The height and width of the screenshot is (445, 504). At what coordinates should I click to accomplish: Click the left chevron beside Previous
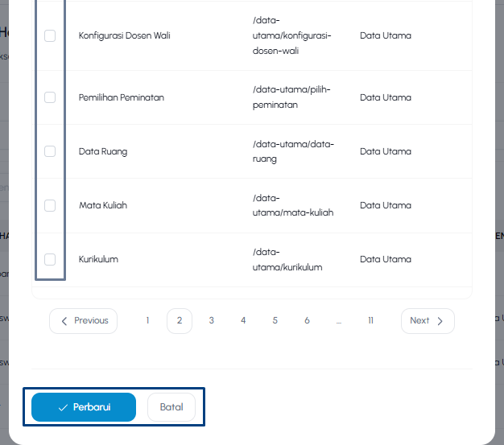click(64, 321)
